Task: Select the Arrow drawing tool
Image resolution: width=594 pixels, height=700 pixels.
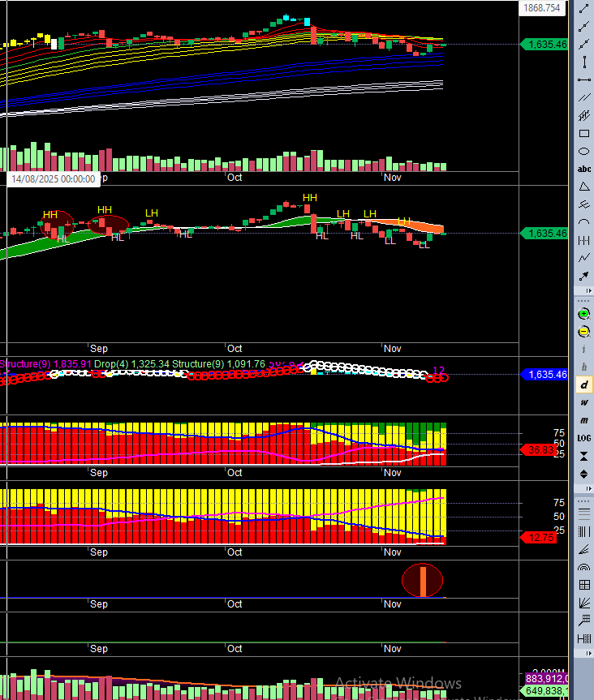Action: coord(583,277)
